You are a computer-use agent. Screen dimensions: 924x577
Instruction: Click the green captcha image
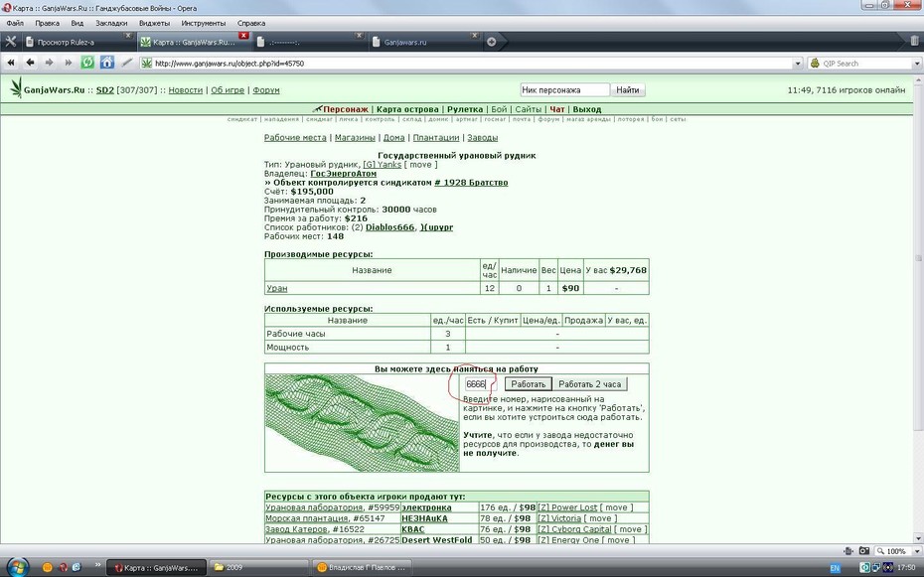(362, 423)
